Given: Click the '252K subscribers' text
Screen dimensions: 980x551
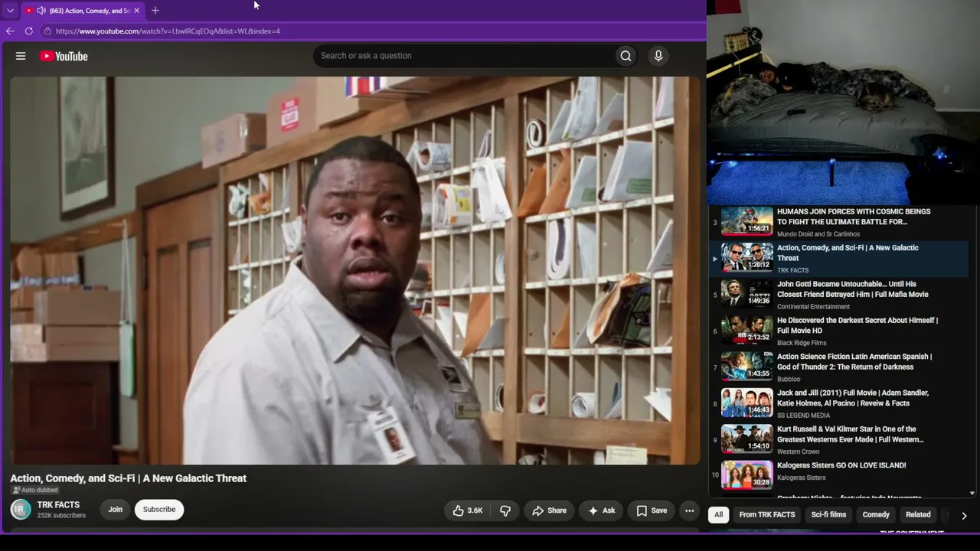Looking at the screenshot, I should click(x=61, y=516).
